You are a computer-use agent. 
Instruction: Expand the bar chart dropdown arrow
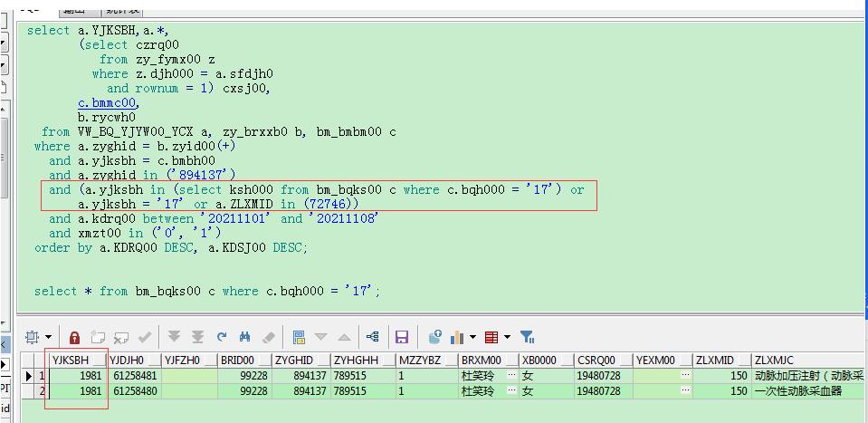point(472,338)
